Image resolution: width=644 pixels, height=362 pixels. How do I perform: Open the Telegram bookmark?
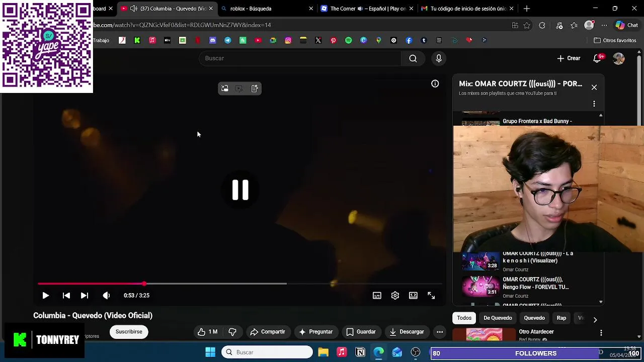coord(228,40)
